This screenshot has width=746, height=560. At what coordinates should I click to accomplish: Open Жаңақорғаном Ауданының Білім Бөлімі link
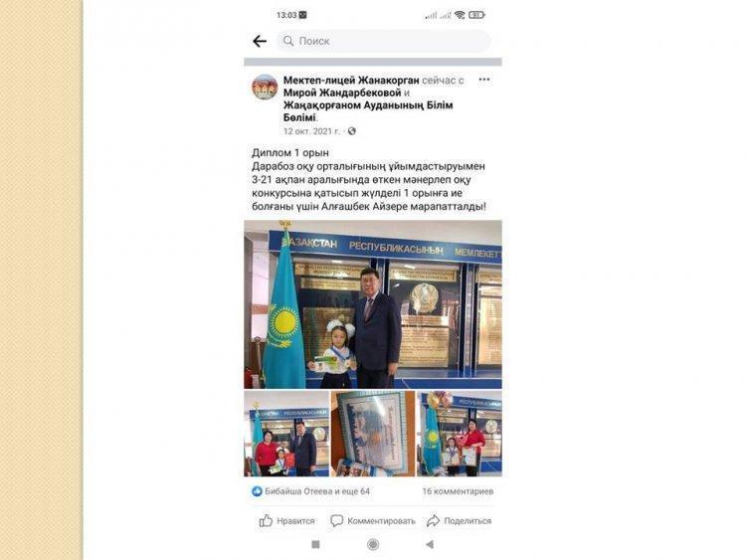368,111
